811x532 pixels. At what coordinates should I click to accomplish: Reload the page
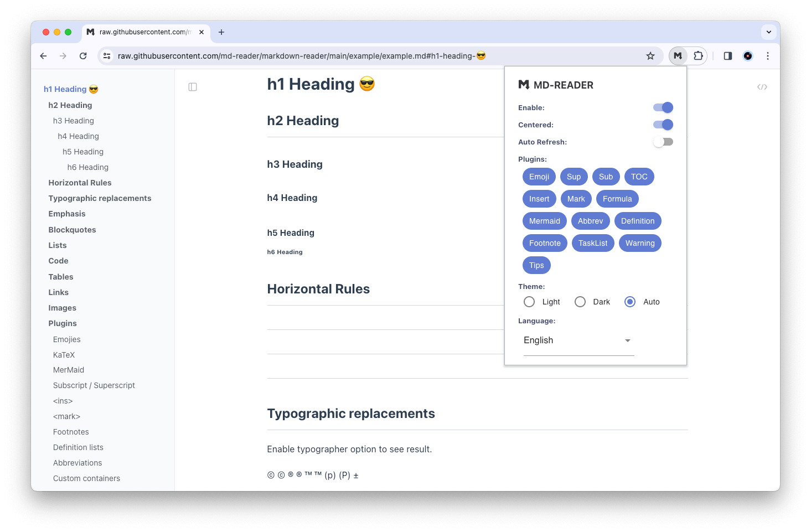pyautogui.click(x=83, y=56)
